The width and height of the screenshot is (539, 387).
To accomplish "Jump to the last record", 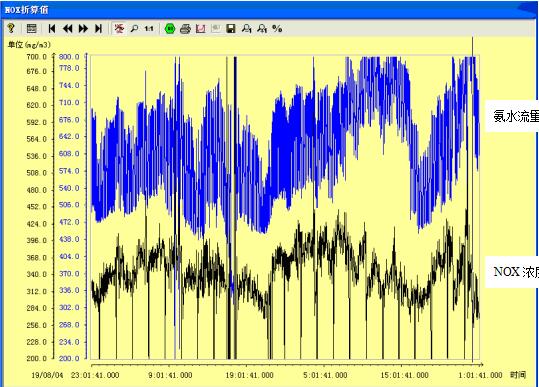I will point(99,29).
